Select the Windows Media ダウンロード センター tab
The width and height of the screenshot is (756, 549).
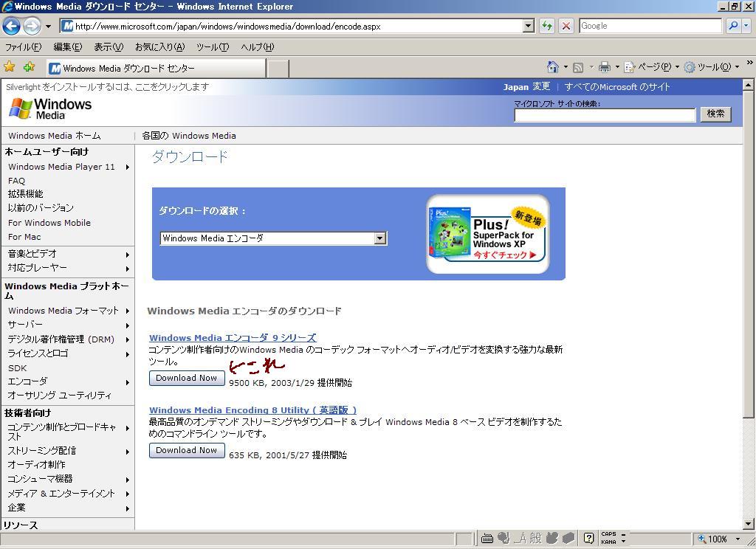tap(157, 69)
